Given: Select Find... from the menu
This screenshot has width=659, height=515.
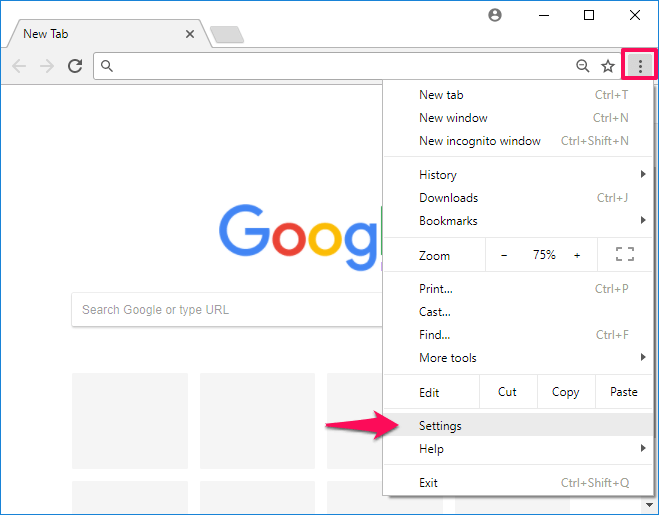Looking at the screenshot, I should pos(518,335).
